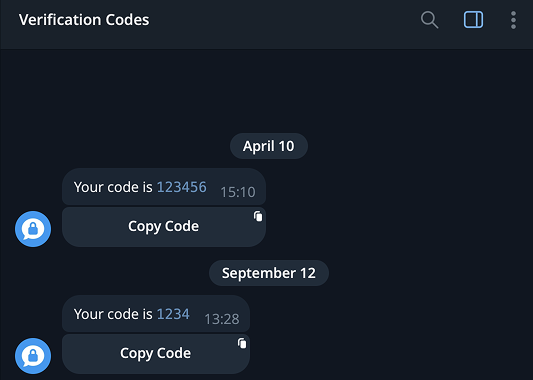The height and width of the screenshot is (380, 533).
Task: Click the Verification Codes chat title
Action: tap(84, 20)
